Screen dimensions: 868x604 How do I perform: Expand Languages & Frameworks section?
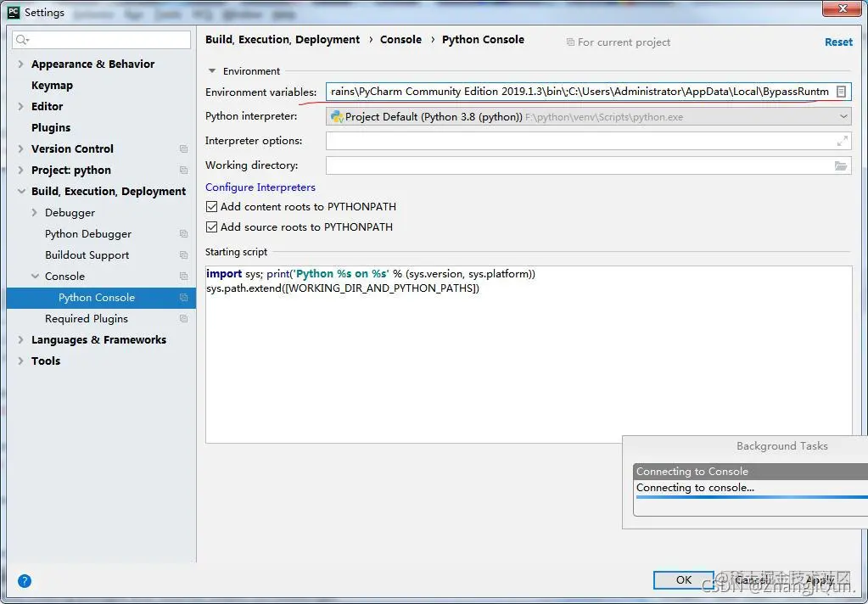(x=20, y=340)
